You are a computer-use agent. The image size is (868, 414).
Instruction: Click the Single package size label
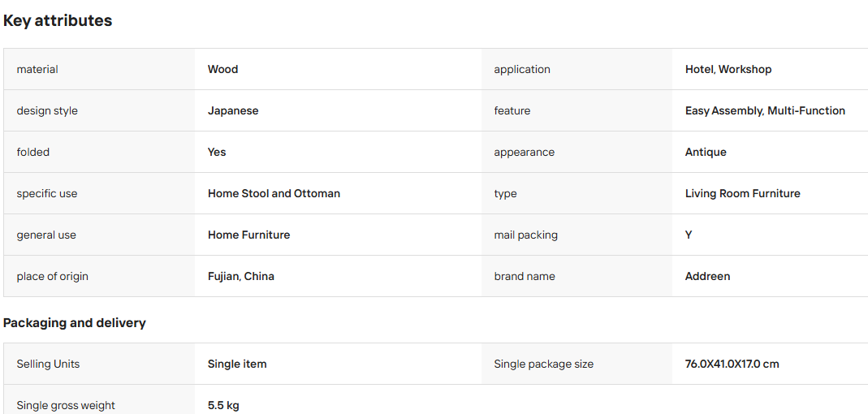point(543,364)
